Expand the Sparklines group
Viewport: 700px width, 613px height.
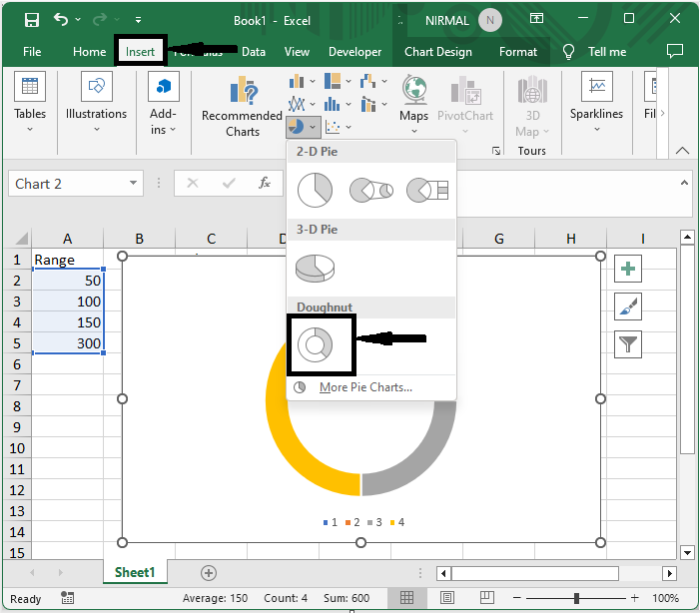596,102
